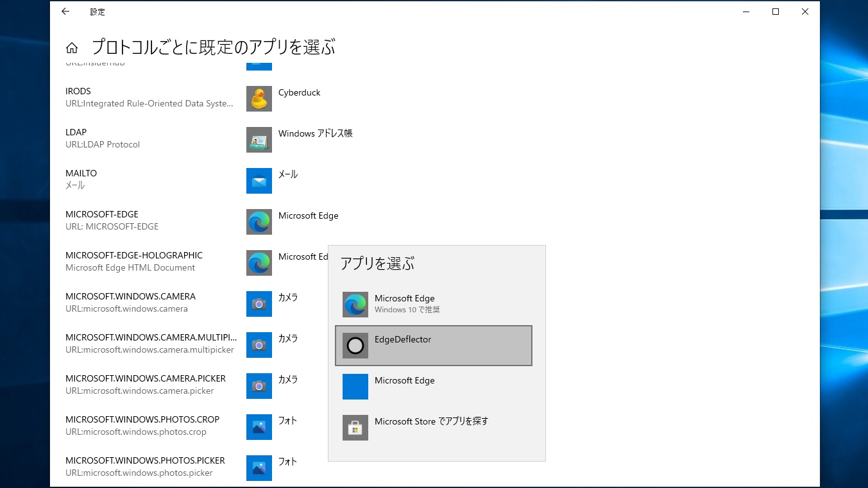Click Windows アドレス帳 default app button

pos(316,133)
